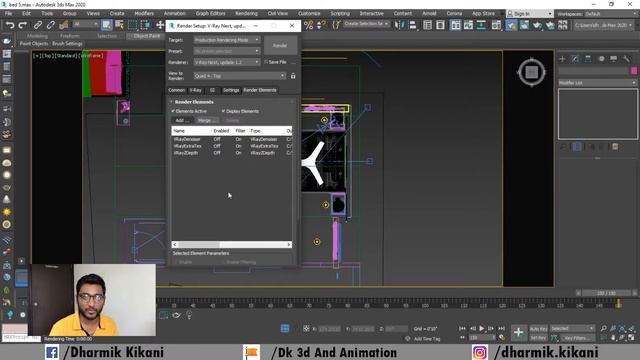640x360 pixels.
Task: Toggle the View to Render lock
Action: pos(293,76)
